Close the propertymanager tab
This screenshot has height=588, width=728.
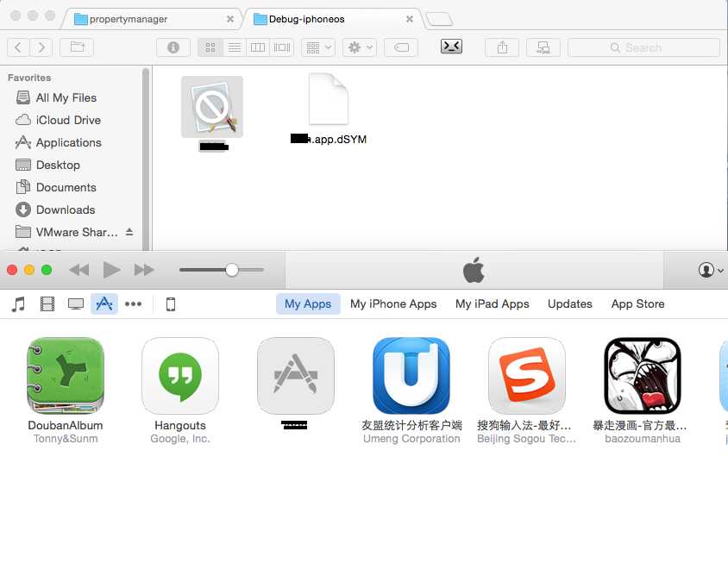(229, 19)
